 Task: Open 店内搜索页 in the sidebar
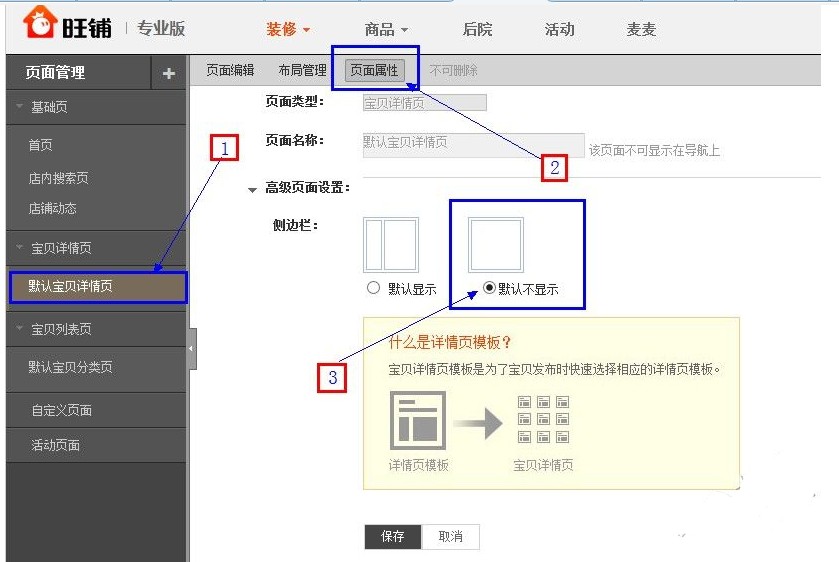58,178
